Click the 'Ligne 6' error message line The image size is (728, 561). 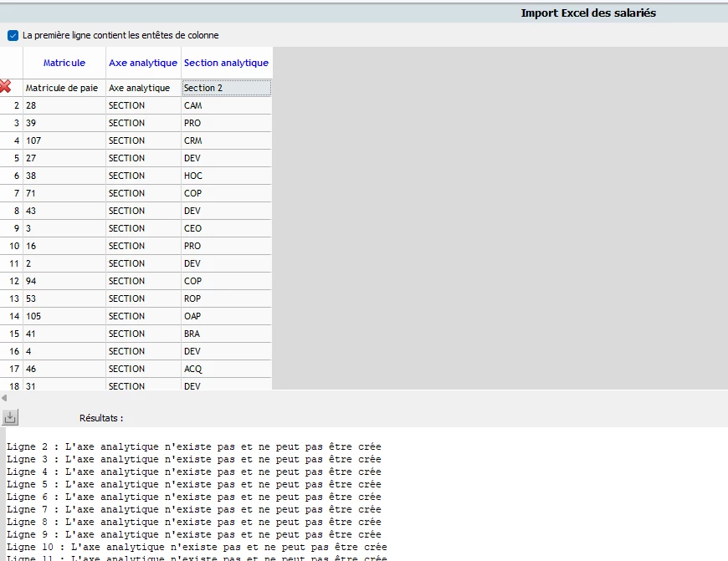[x=193, y=497]
